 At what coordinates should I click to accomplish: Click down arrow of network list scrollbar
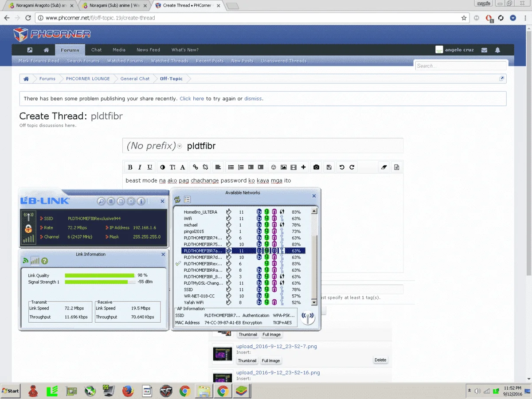pos(314,302)
